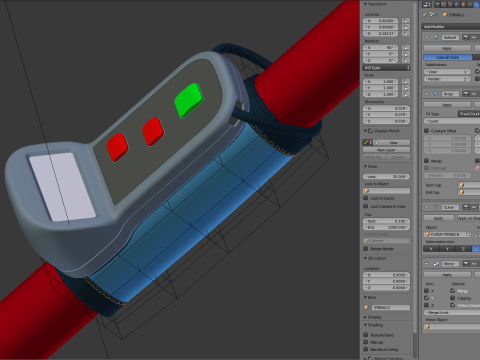Enable Matcap shading checkbox
The width and height of the screenshot is (480, 360).
click(366, 342)
